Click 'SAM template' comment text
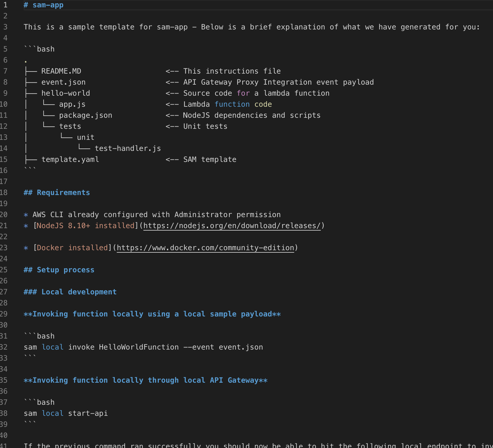 pyautogui.click(x=210, y=159)
